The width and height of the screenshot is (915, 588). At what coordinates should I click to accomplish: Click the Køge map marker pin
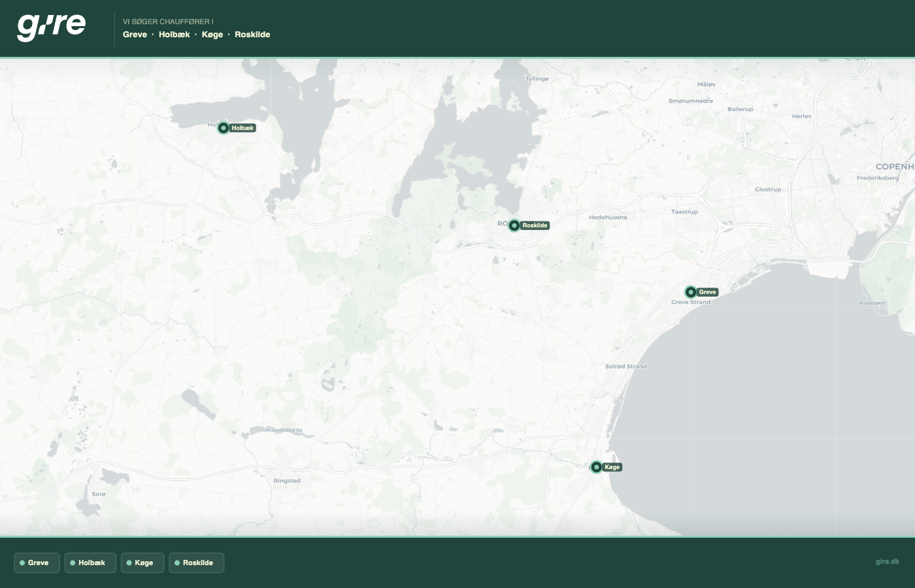click(x=596, y=467)
